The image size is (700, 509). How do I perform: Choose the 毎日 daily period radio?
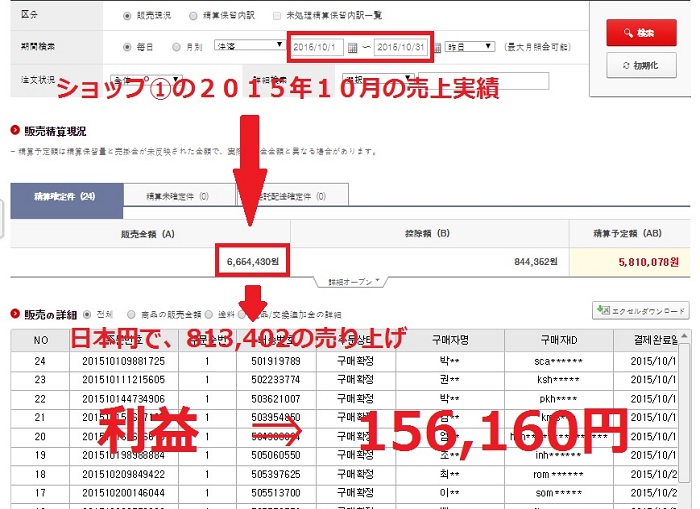[127, 46]
